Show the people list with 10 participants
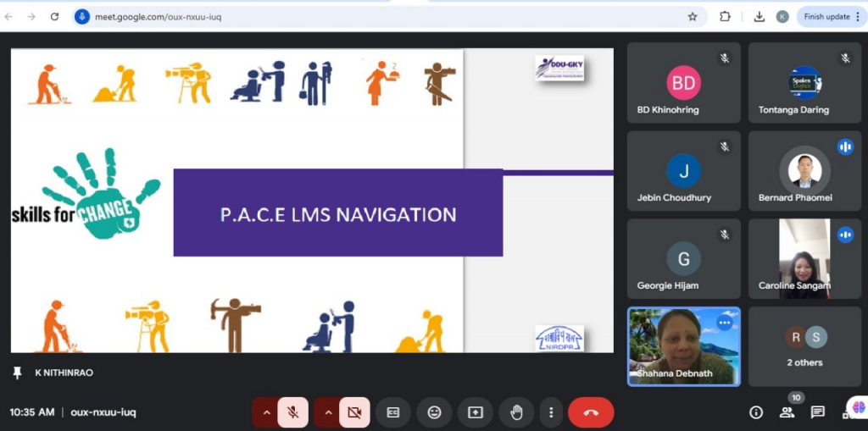868x431 pixels. [787, 412]
